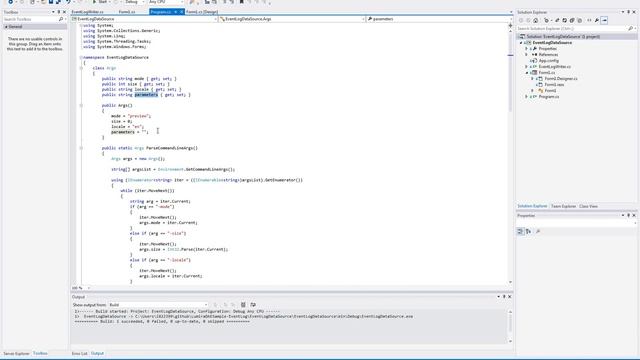Toggle Show All Files in Solution Explorer

click(579, 20)
